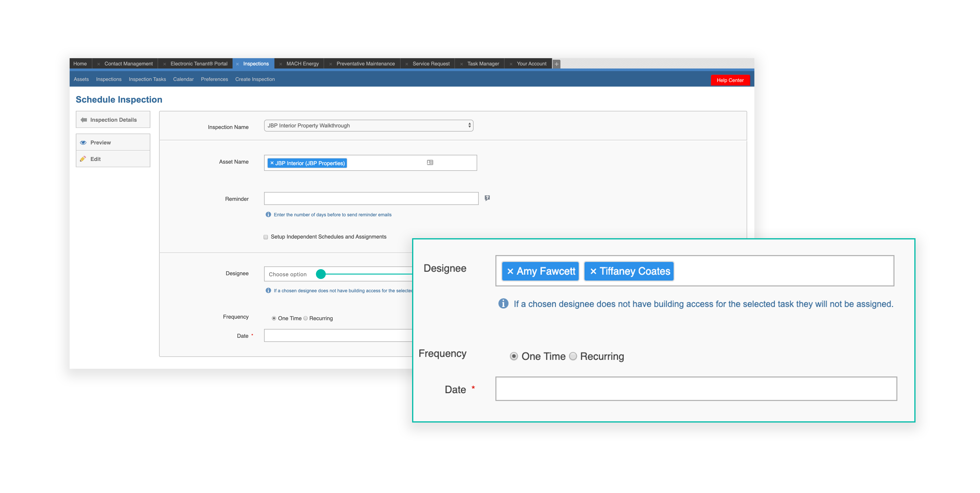The image size is (980, 493).
Task: Remove Amy Fawcett designee tag
Action: tap(510, 272)
